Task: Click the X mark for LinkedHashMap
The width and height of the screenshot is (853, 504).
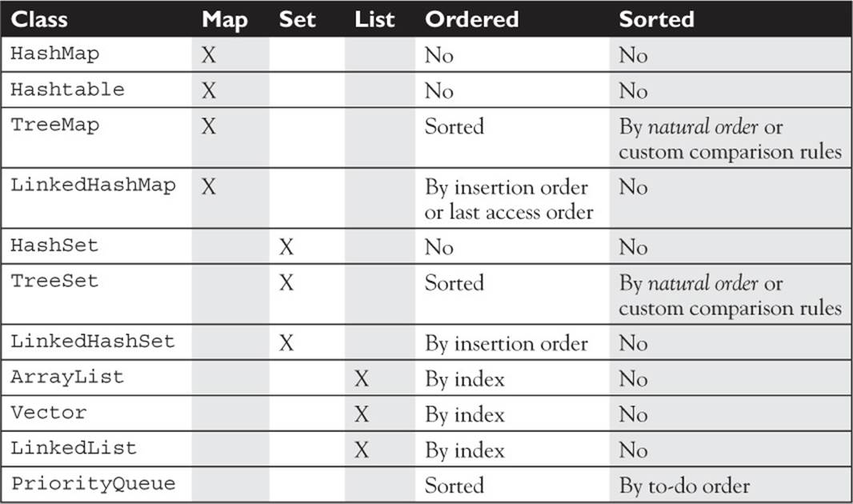Action: [209, 186]
